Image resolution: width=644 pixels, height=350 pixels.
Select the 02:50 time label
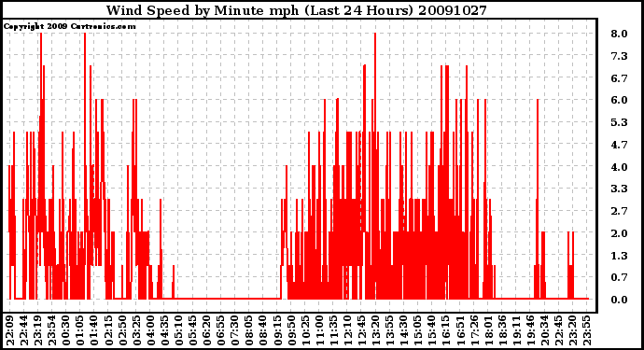click(x=122, y=330)
